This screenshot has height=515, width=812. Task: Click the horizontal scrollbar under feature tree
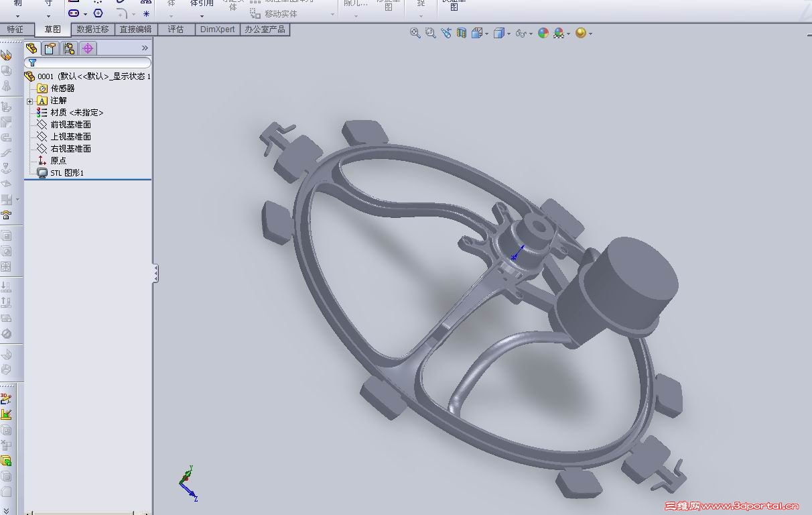[87, 513]
